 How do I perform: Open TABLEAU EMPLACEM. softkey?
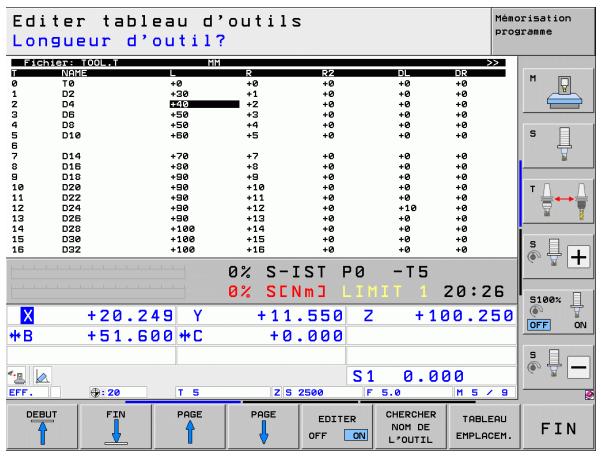click(x=484, y=427)
